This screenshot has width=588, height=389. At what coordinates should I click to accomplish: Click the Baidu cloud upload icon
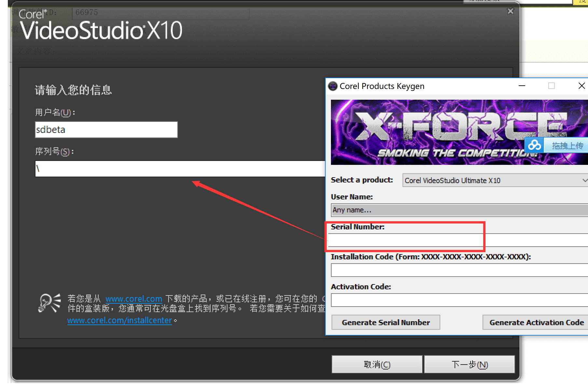tap(534, 145)
